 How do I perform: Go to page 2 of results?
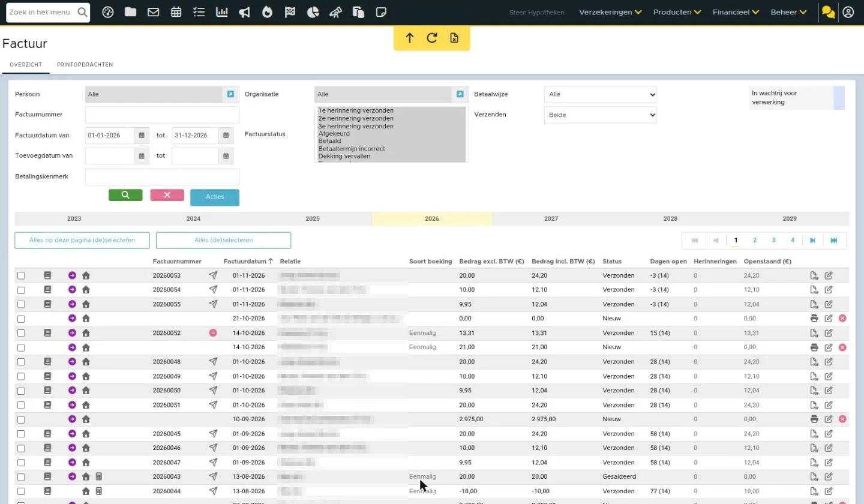click(755, 241)
